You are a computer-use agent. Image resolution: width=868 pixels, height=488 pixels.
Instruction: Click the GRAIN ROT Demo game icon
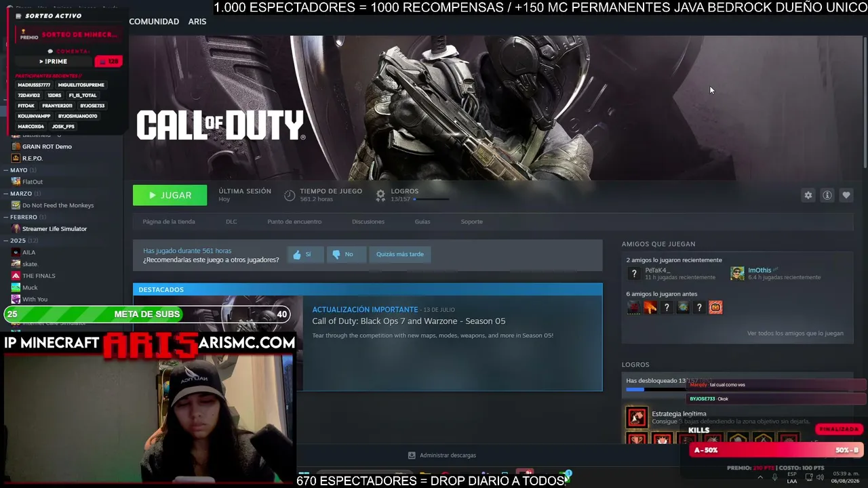[x=16, y=146]
